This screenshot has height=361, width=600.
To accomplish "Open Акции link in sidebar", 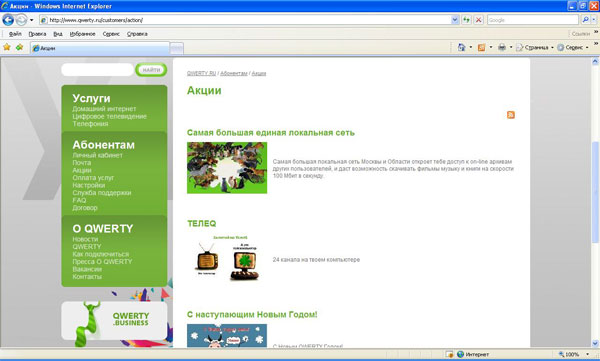I will coord(82,170).
